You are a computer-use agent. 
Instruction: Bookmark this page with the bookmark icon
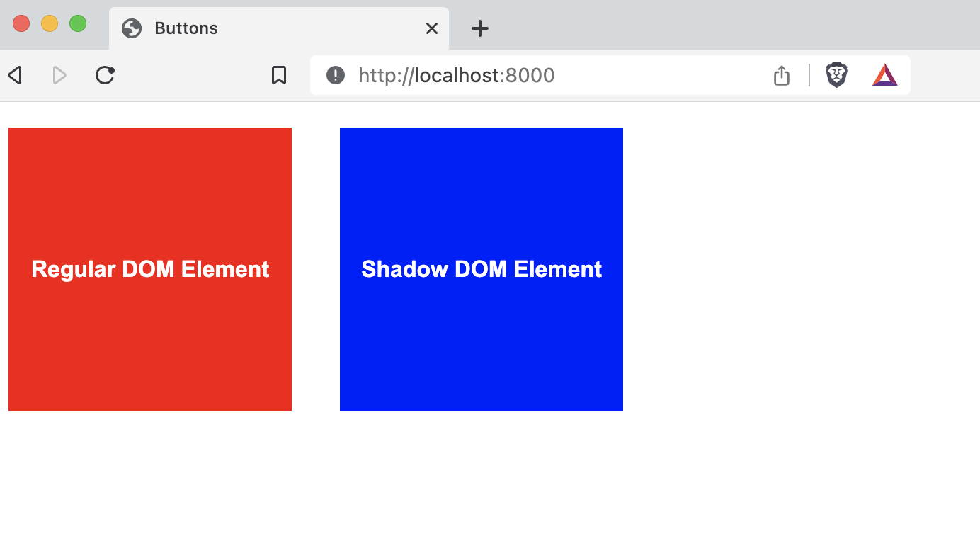pyautogui.click(x=279, y=75)
